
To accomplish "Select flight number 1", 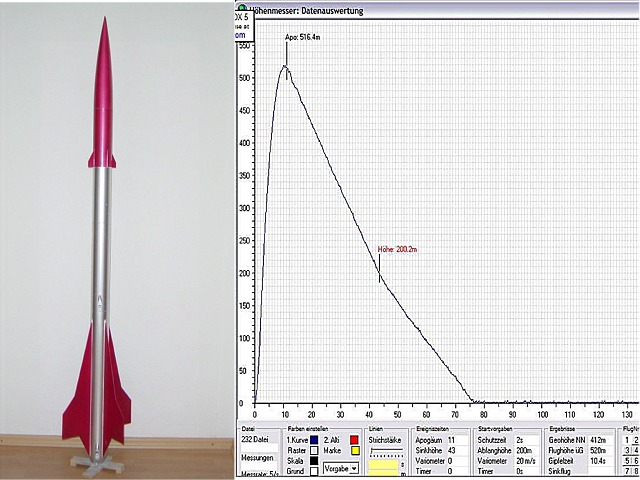I will (x=627, y=440).
